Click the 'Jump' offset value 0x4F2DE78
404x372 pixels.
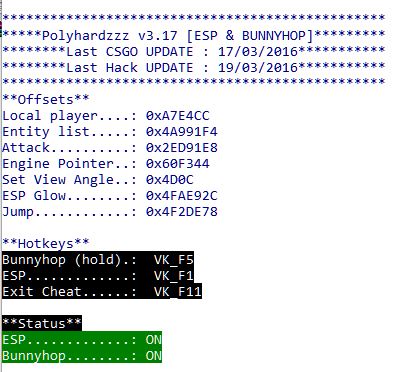coord(182,212)
